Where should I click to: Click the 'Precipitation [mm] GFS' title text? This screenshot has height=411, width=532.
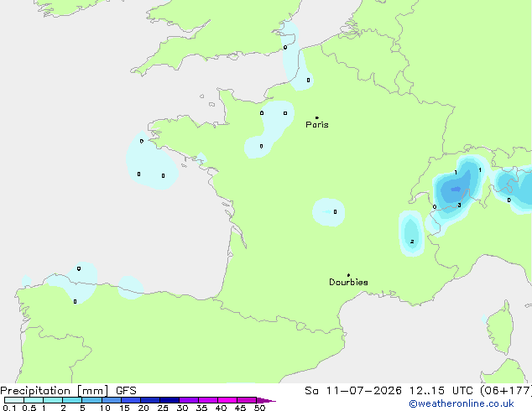[68, 391]
